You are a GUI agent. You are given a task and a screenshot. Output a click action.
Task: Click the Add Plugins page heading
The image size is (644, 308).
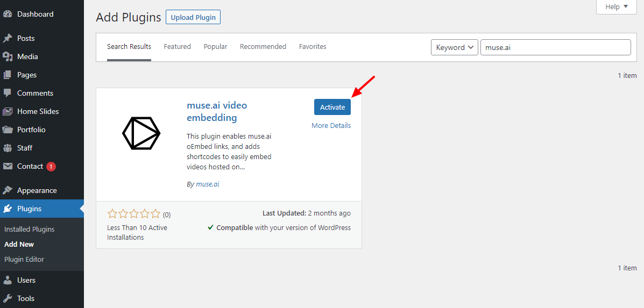[x=129, y=17]
